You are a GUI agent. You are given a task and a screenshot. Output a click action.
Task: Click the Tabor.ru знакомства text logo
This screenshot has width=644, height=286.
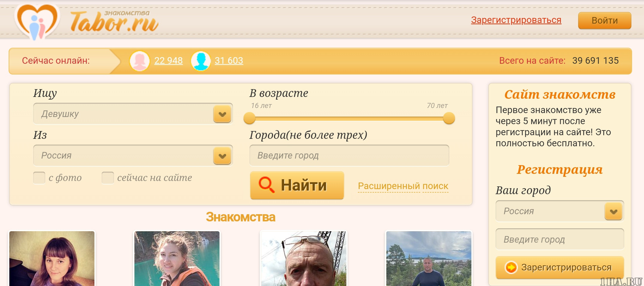pyautogui.click(x=114, y=21)
